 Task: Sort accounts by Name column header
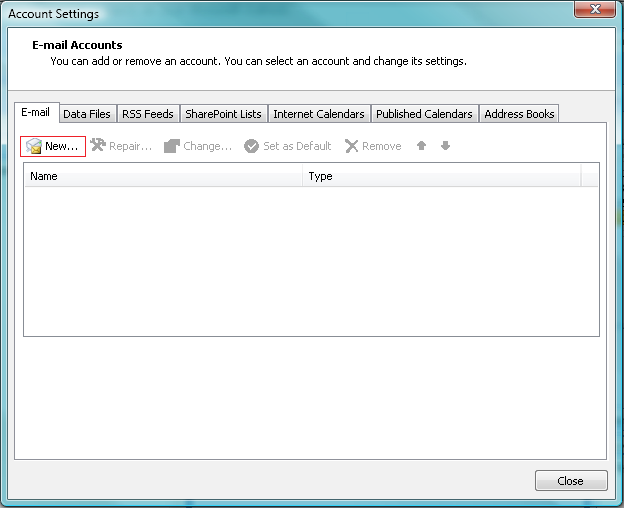click(x=163, y=176)
